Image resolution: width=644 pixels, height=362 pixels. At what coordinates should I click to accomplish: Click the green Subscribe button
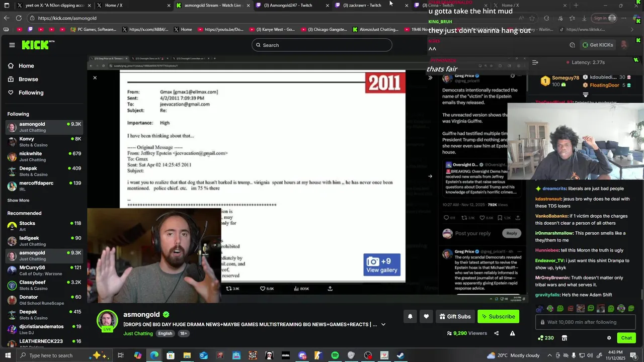point(498,317)
